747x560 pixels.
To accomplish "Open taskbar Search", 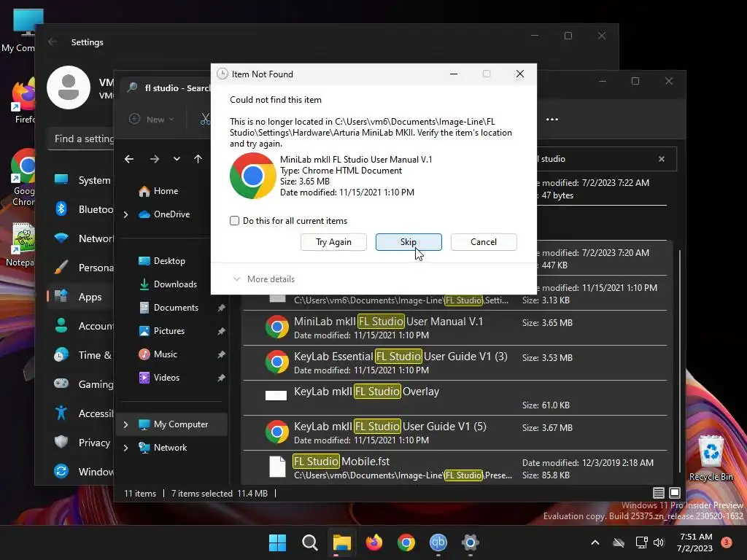I will point(309,542).
